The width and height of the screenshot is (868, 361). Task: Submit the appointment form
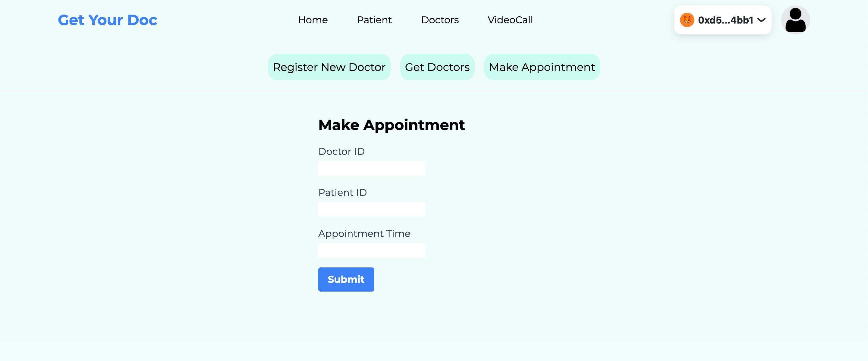coord(346,280)
